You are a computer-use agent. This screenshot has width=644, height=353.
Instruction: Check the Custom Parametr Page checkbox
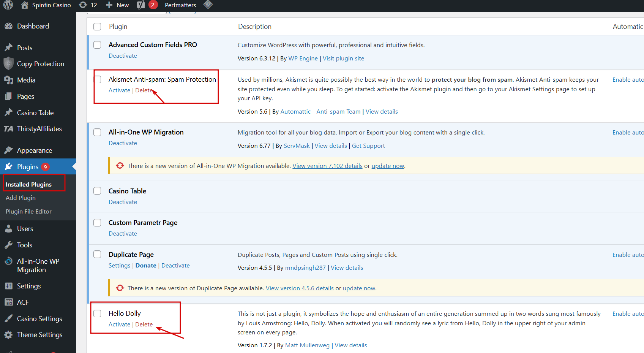(x=97, y=223)
